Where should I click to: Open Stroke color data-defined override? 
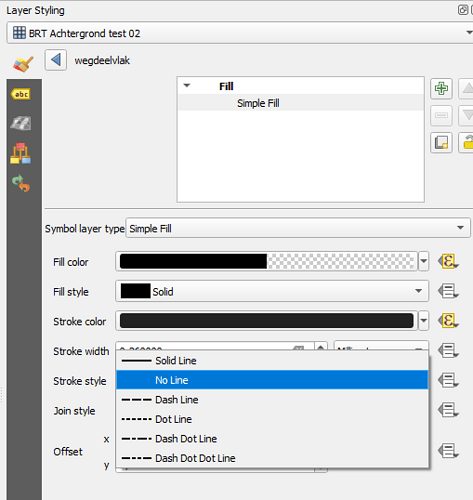(x=448, y=321)
